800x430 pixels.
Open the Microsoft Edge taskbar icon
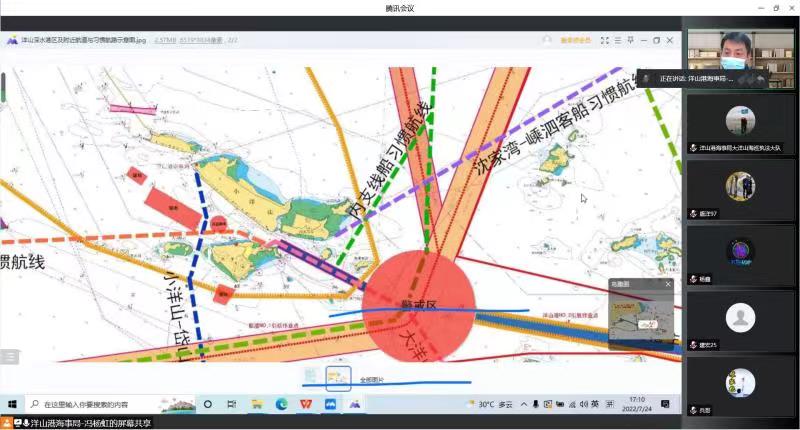click(281, 404)
